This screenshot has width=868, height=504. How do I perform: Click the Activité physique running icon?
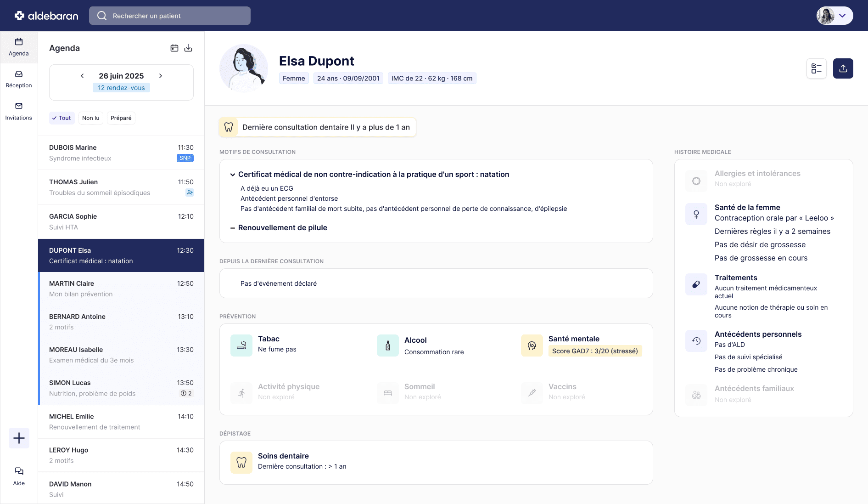point(241,393)
